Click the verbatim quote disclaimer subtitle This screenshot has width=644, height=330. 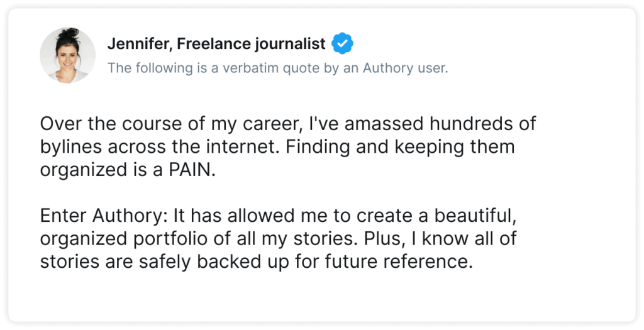click(277, 68)
